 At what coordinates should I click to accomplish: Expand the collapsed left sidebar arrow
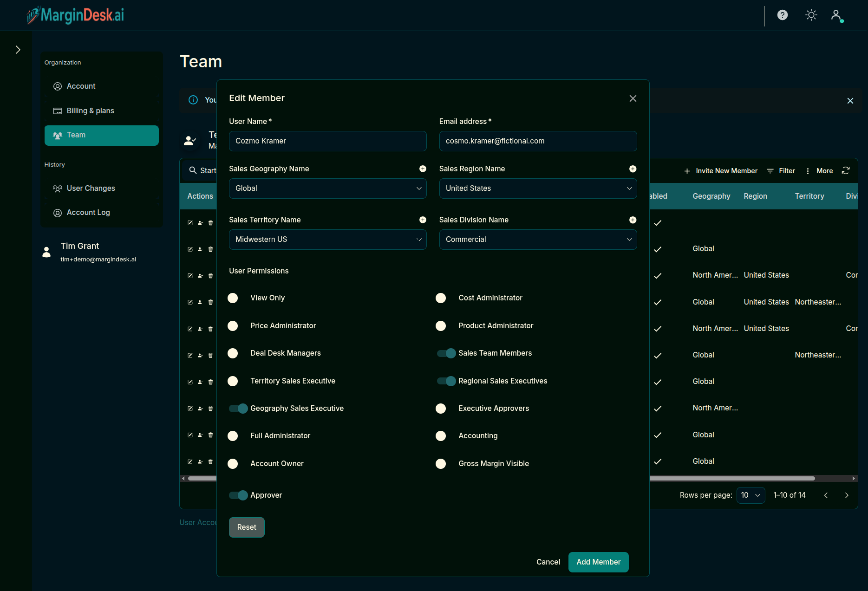(x=17, y=49)
